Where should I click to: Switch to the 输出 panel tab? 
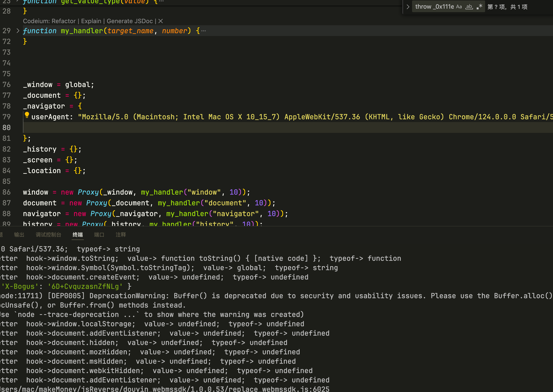(x=19, y=235)
